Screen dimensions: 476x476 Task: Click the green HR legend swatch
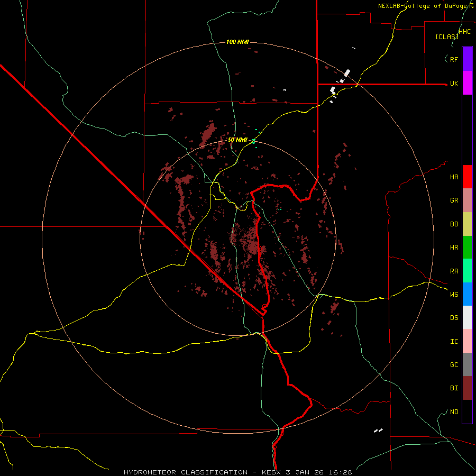pos(467,248)
